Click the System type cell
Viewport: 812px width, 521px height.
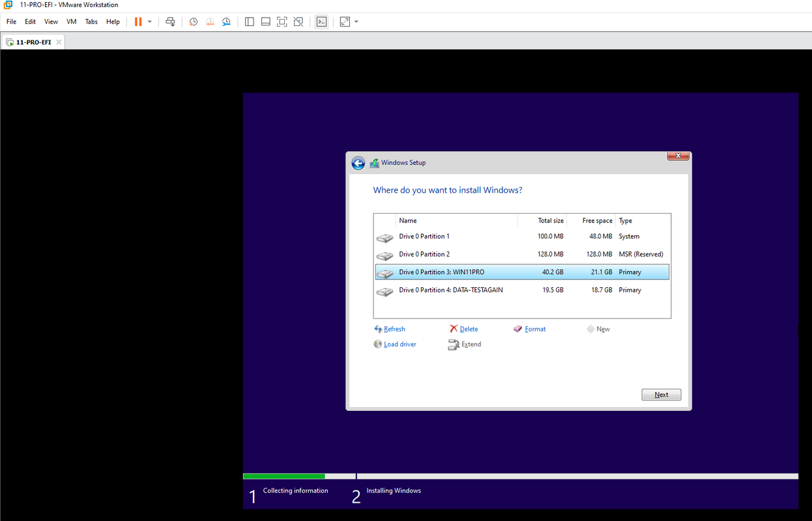pyautogui.click(x=630, y=236)
